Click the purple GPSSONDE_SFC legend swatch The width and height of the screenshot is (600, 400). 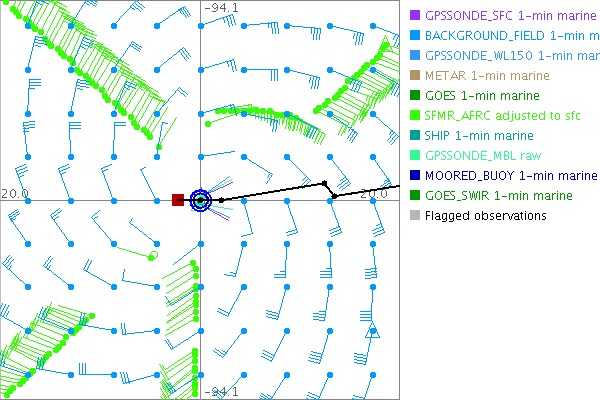[x=412, y=15]
